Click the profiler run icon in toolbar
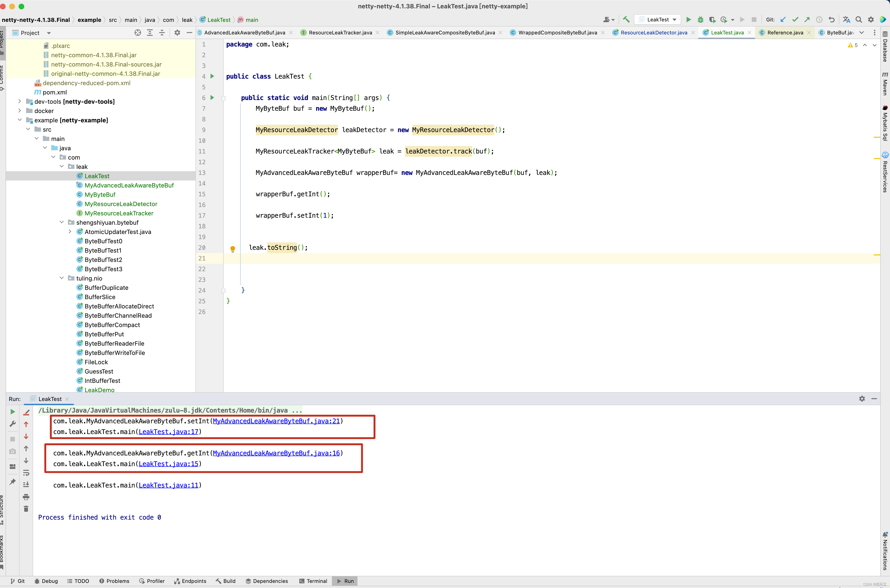Image resolution: width=890 pixels, height=588 pixels. pos(724,20)
